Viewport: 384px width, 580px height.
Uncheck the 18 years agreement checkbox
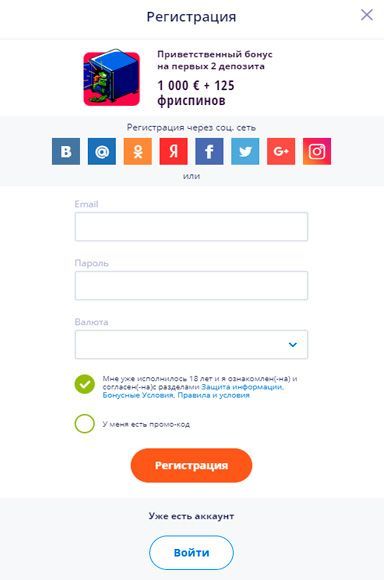pos(85,384)
